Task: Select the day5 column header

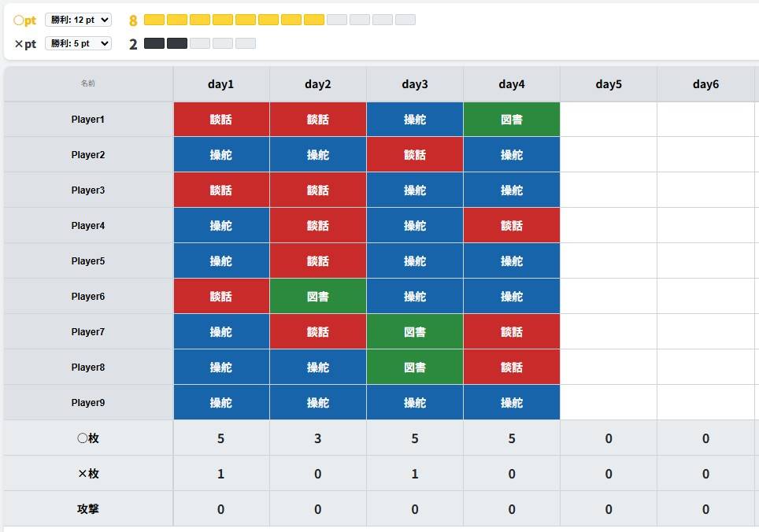Action: pos(609,84)
